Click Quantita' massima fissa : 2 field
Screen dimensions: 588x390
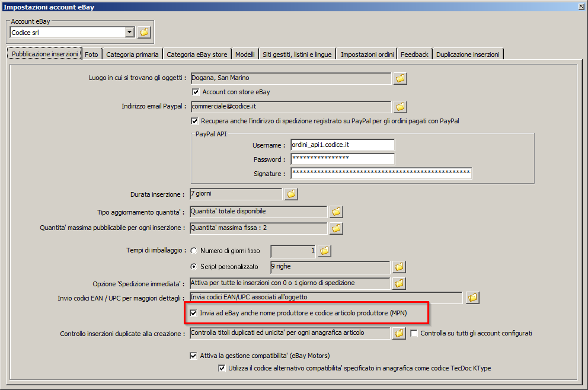point(259,228)
